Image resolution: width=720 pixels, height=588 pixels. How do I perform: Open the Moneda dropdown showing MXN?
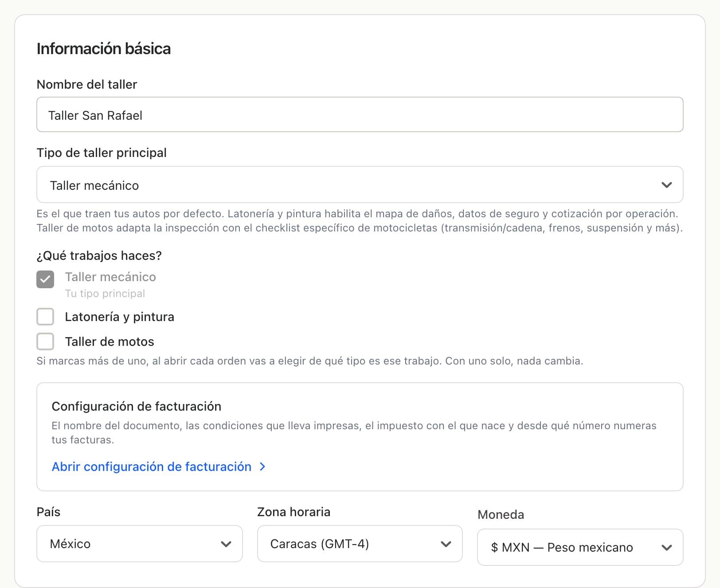pos(580,547)
